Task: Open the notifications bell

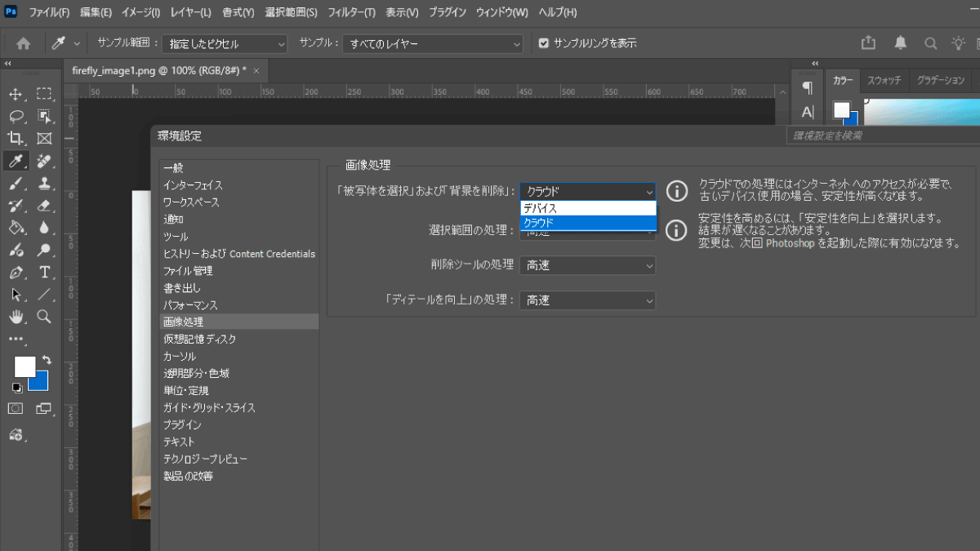Action: click(x=900, y=42)
